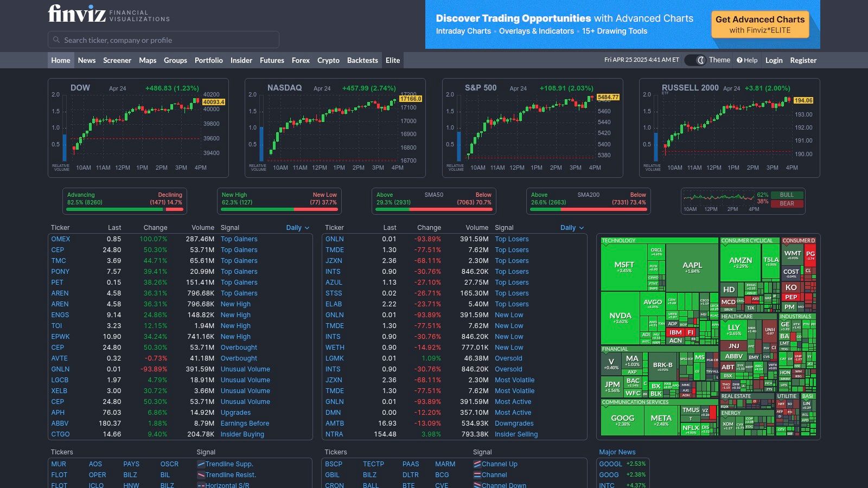The width and height of the screenshot is (868, 488).
Task: Click the Help question mark icon
Action: [739, 60]
